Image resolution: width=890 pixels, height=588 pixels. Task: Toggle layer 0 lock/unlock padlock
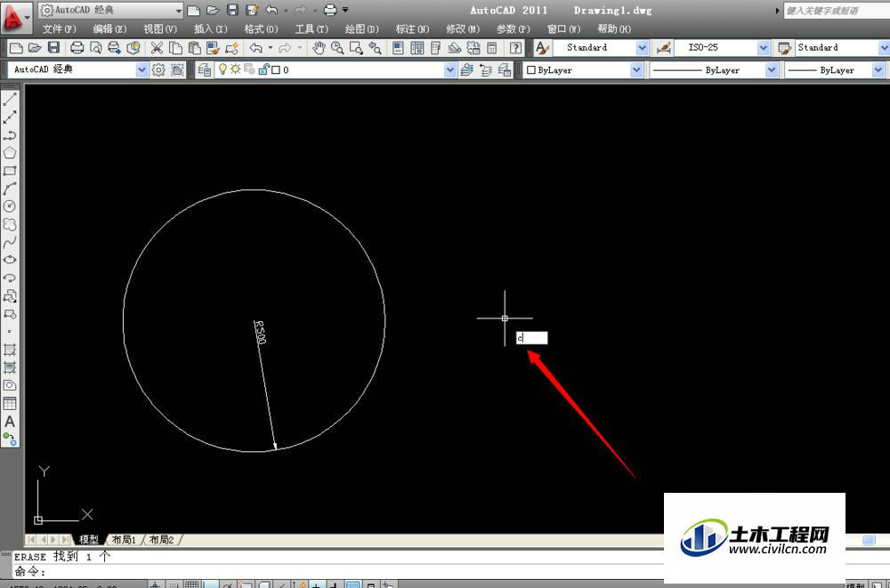(263, 69)
